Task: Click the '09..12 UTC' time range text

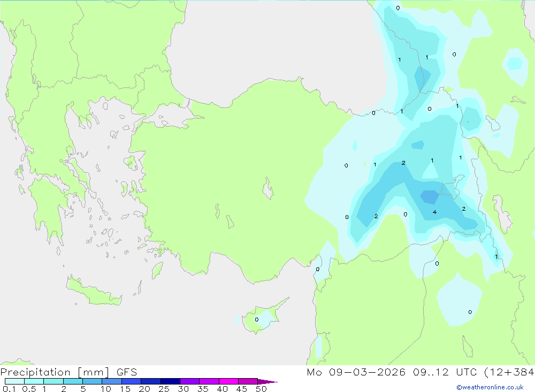Action: tap(445, 372)
